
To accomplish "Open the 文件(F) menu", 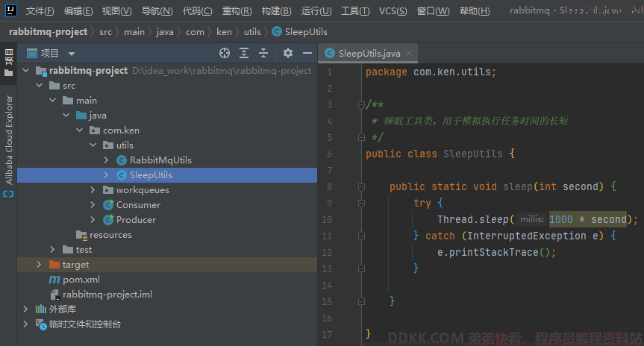I will pos(40,11).
